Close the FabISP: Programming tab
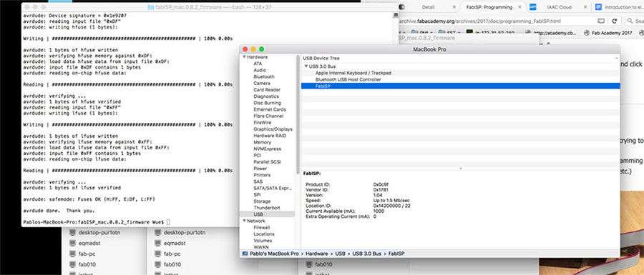This screenshot has width=644, height=275. click(519, 7)
